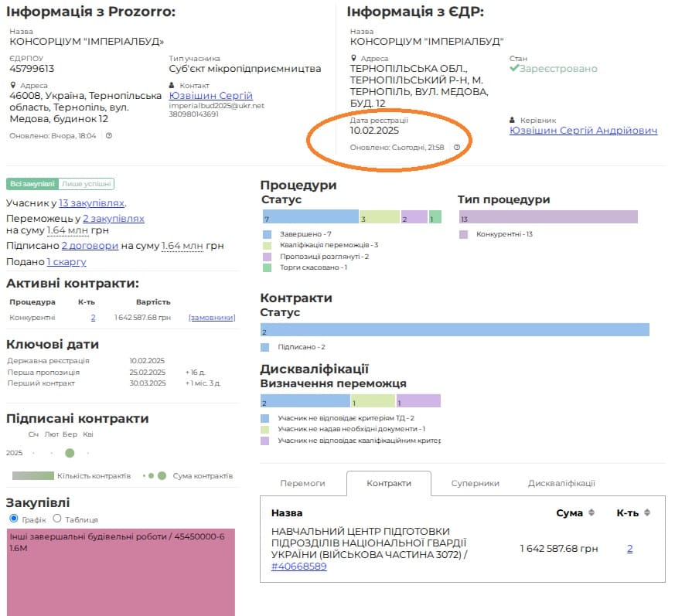This screenshot has height=616, width=675.
Task: Click help icon beside ЄДР update time
Action: coord(457,147)
